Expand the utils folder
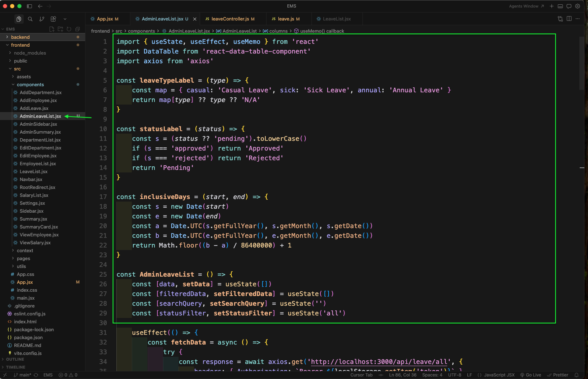The height and width of the screenshot is (379, 588). (42, 266)
